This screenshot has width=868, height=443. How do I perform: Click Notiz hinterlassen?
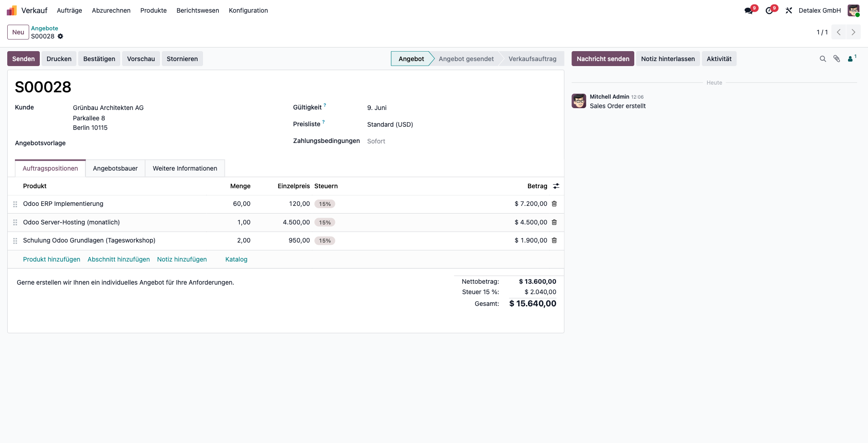pyautogui.click(x=668, y=59)
